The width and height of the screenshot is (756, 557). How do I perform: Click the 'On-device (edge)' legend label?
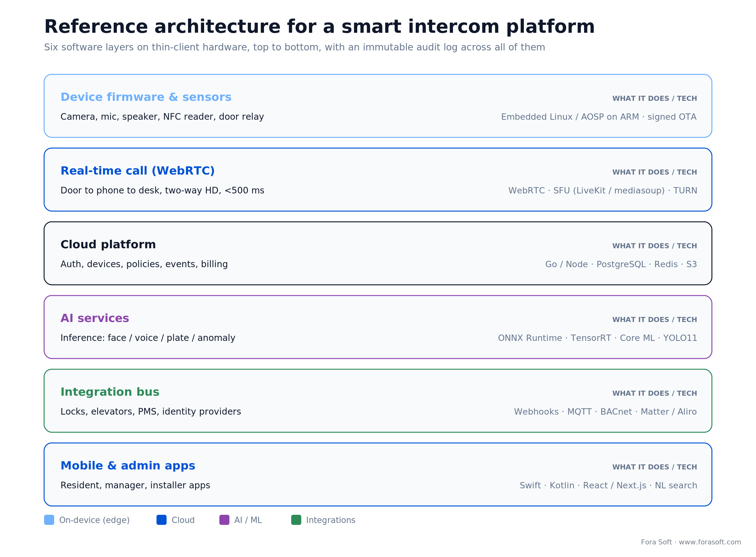[94, 520]
